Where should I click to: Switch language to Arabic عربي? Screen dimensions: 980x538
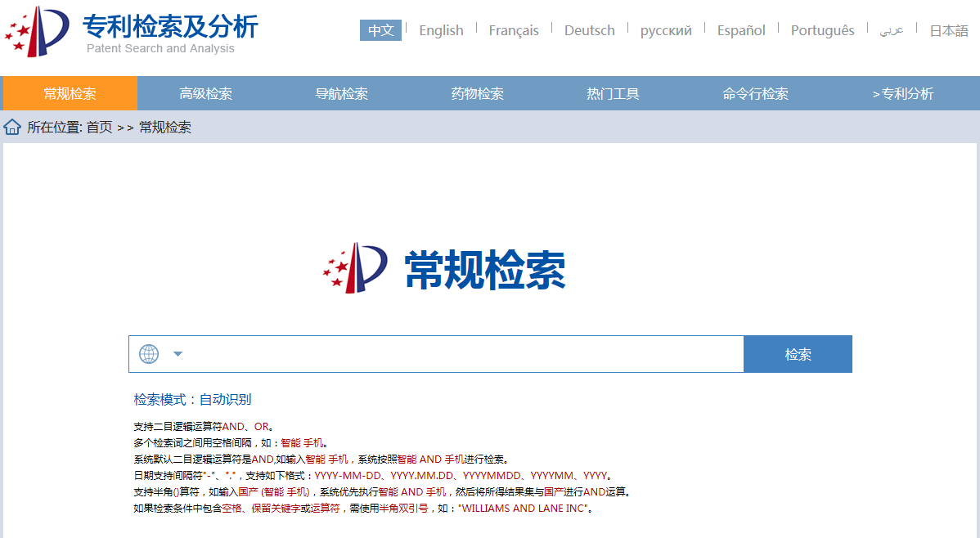[x=892, y=30]
